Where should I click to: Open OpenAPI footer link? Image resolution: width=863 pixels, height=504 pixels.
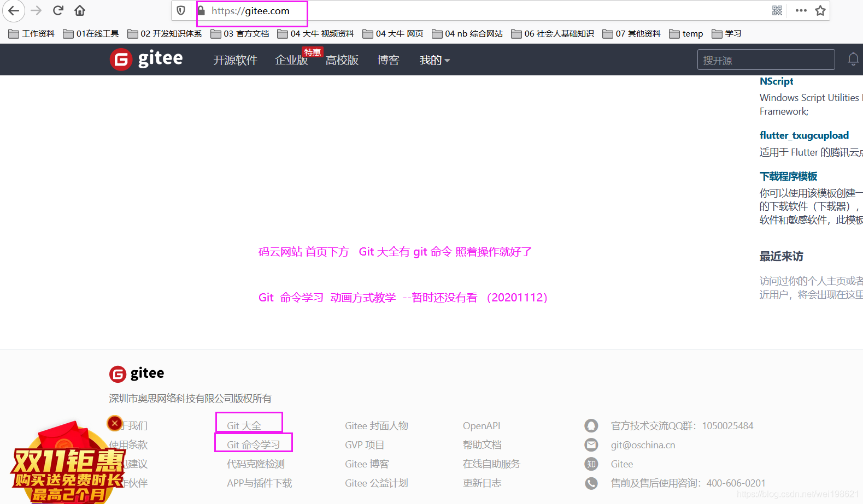click(x=482, y=426)
